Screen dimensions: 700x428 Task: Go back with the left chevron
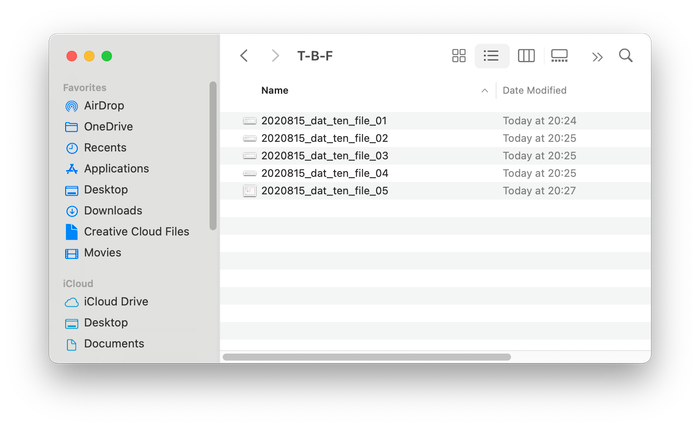click(x=244, y=56)
